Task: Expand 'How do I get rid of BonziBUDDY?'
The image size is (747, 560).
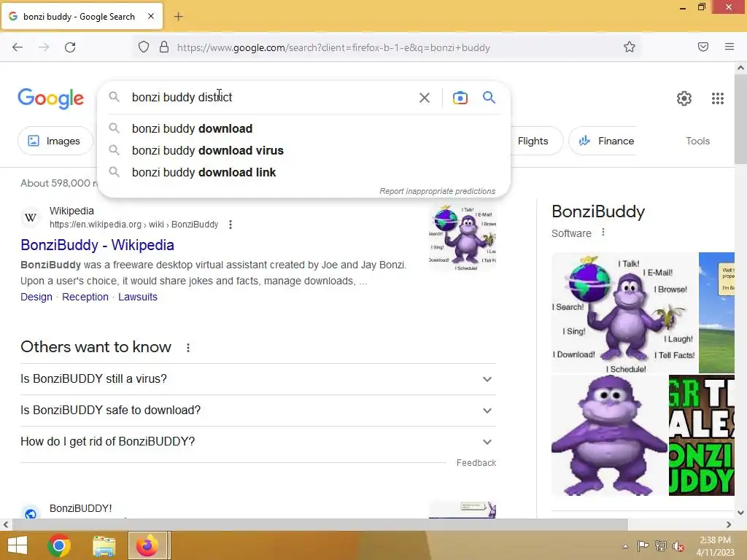Action: 258,442
